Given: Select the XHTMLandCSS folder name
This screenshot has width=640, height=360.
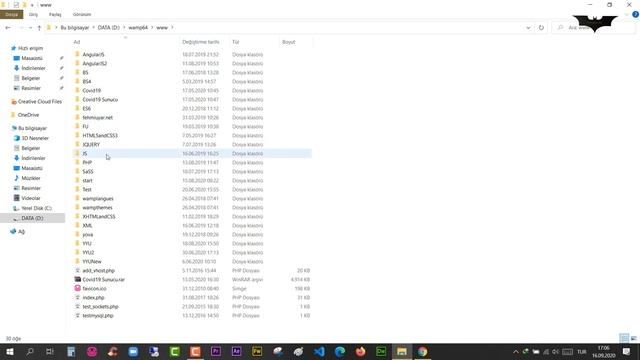Looking at the screenshot, I should click(x=99, y=216).
